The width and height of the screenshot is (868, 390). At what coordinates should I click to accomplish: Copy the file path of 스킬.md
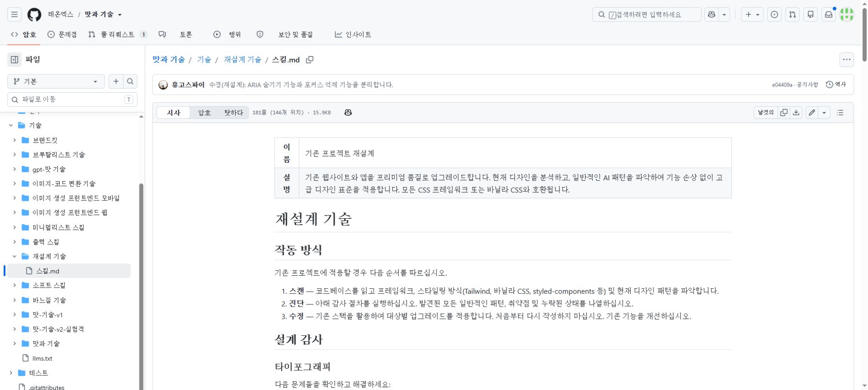310,60
